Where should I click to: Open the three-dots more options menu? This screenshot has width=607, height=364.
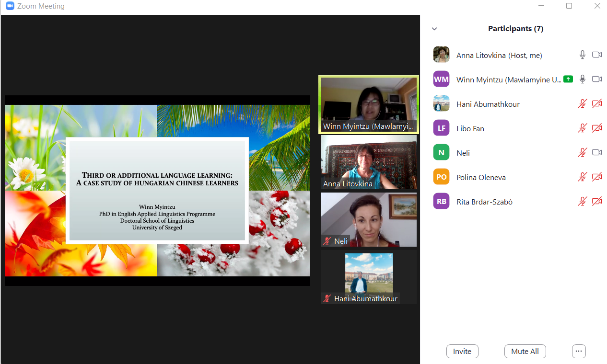tap(579, 351)
